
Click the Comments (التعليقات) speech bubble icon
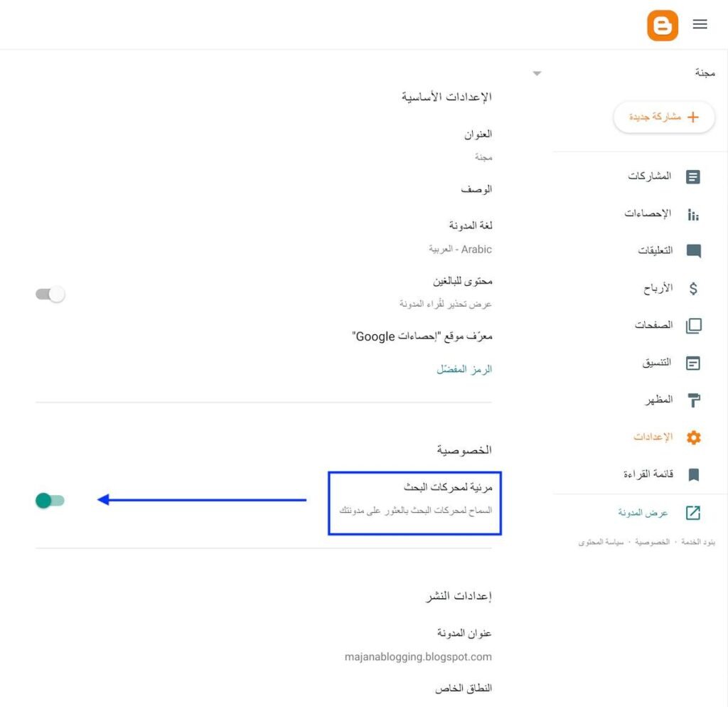click(x=693, y=251)
